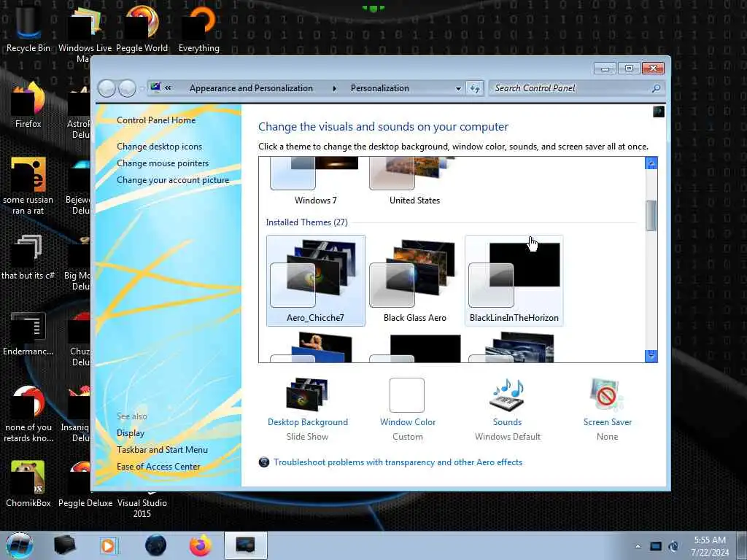The width and height of the screenshot is (747, 560).
Task: Open the recent pages dropdown near Back button
Action: pyautogui.click(x=142, y=89)
